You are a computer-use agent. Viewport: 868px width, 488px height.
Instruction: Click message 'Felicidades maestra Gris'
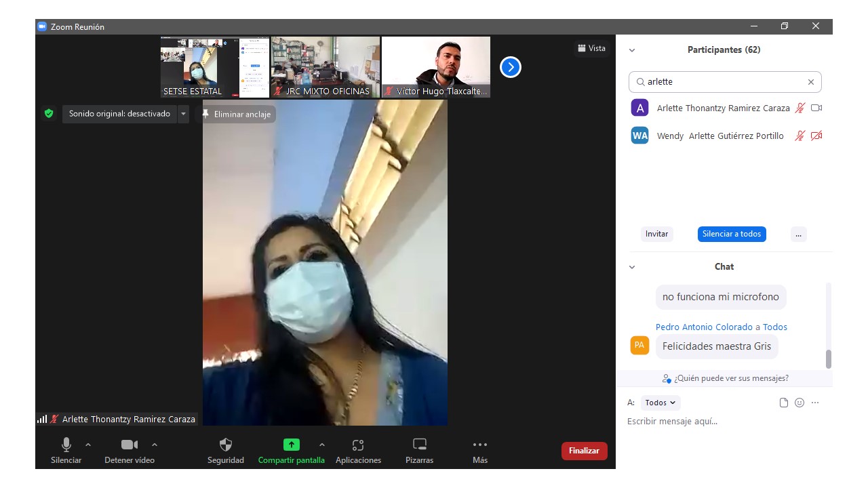point(717,346)
